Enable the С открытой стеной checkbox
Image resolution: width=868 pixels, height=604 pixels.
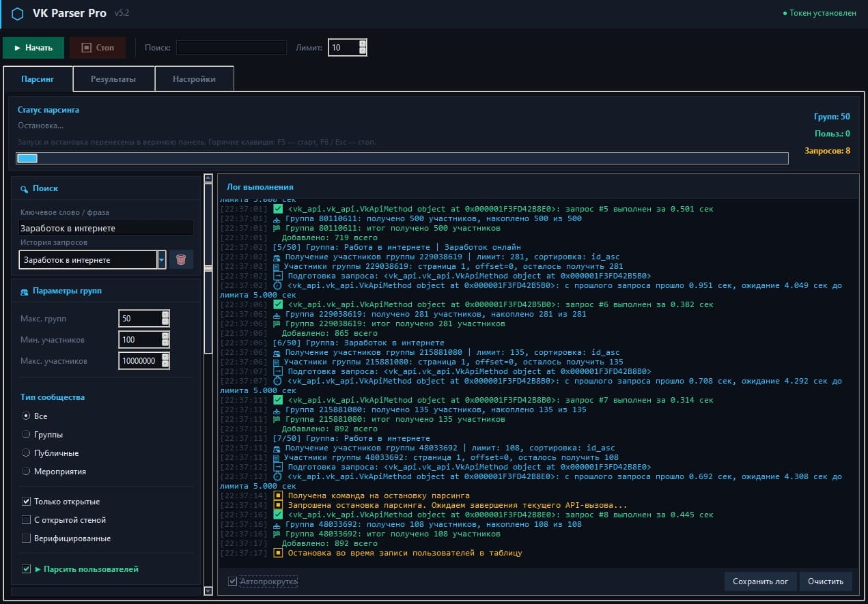(x=26, y=519)
